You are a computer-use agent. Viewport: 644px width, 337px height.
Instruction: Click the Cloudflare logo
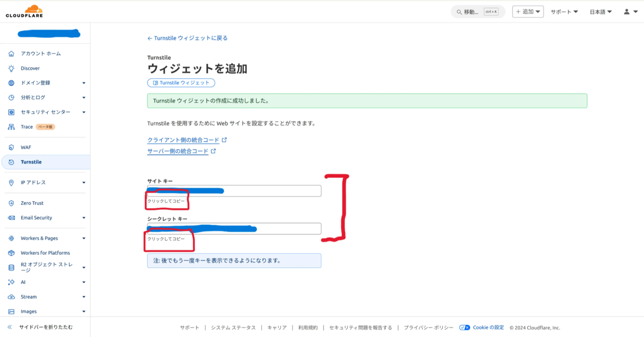[x=25, y=11]
